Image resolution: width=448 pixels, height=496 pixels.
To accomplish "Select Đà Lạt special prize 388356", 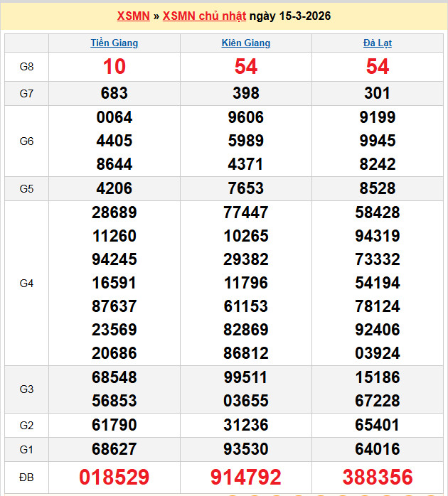I will pos(378,477).
